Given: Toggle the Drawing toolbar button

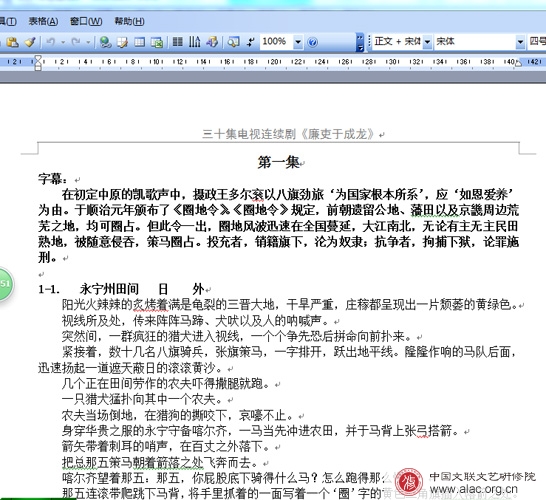Looking at the screenshot, I should 212,42.
